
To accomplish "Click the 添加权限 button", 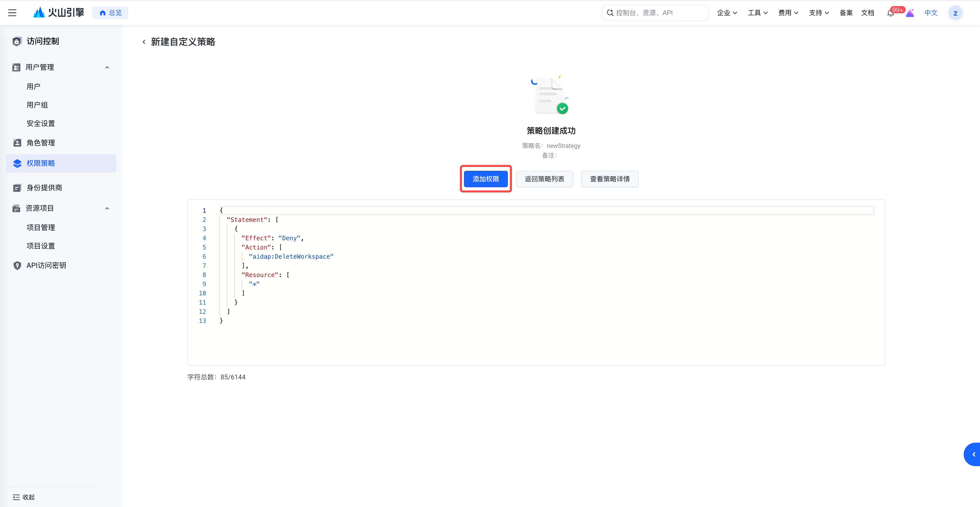I will pos(485,179).
